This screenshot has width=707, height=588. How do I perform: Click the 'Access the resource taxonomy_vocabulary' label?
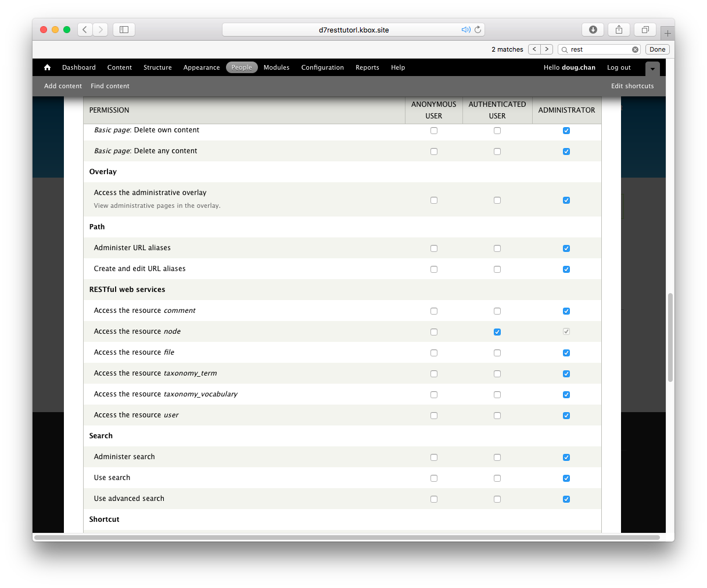166,394
